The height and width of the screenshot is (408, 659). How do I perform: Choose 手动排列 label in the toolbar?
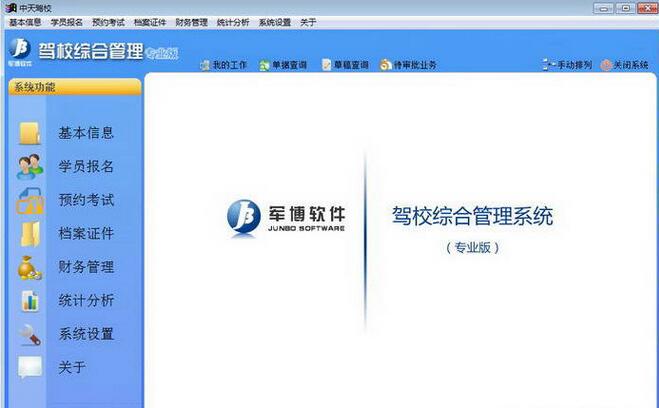(x=574, y=65)
